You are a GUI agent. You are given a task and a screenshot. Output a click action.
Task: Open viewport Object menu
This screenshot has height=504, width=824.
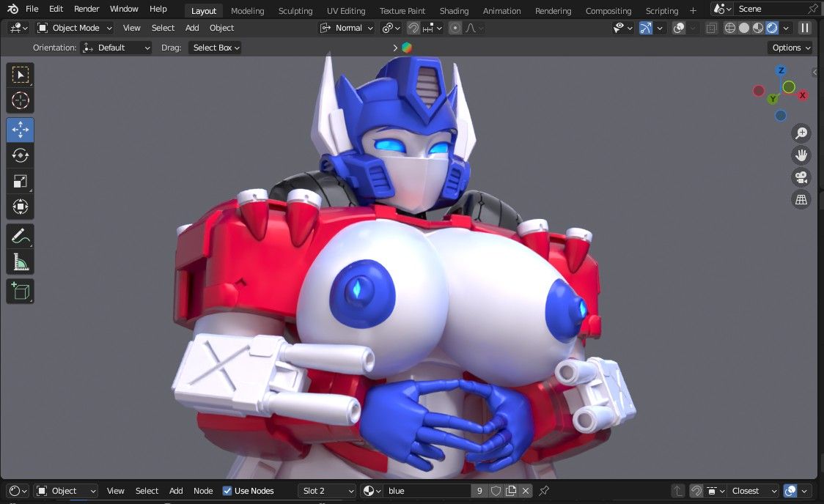pyautogui.click(x=221, y=28)
